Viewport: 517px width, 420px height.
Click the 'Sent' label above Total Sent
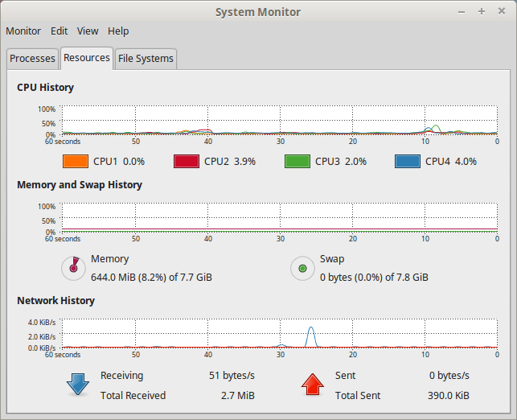345,376
